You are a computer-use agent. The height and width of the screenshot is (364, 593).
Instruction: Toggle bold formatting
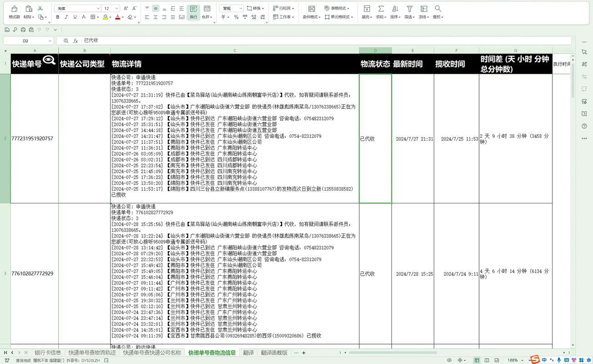pyautogui.click(x=58, y=17)
